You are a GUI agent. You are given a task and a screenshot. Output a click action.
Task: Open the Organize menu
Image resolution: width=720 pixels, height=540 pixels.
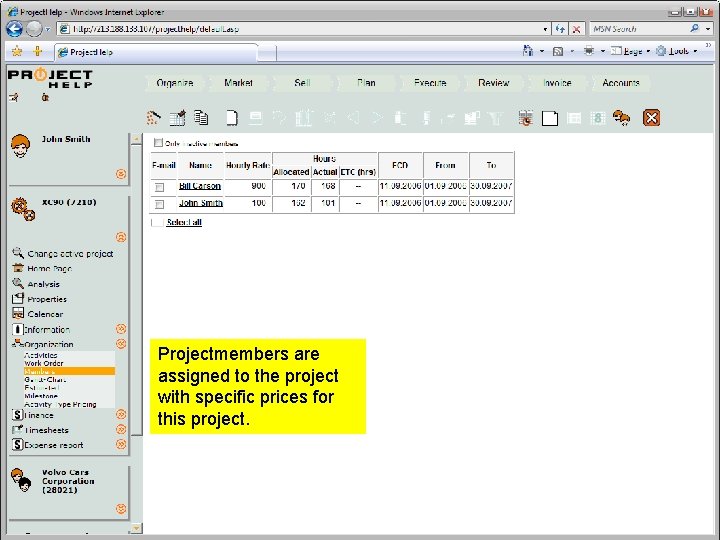pos(174,83)
